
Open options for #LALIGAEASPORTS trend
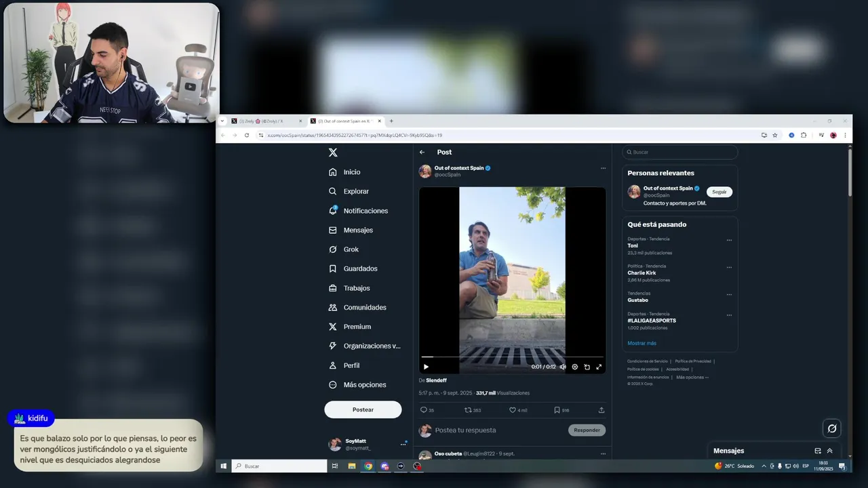click(x=729, y=315)
